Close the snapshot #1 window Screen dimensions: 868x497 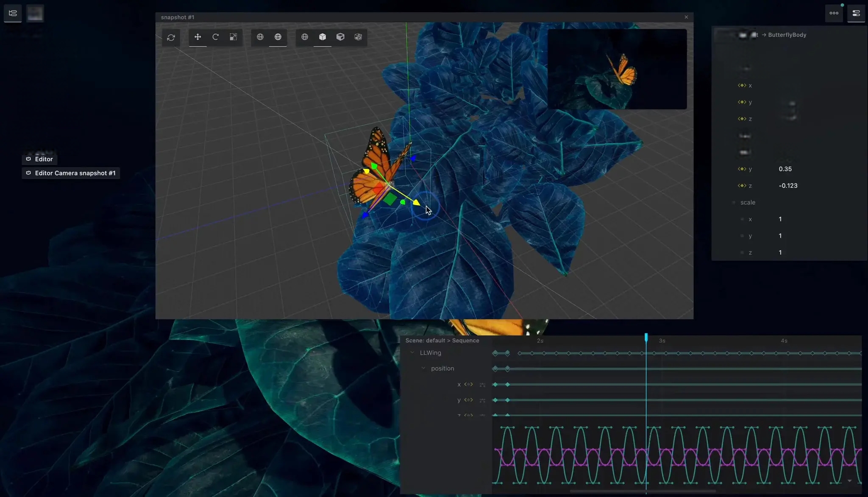point(686,17)
